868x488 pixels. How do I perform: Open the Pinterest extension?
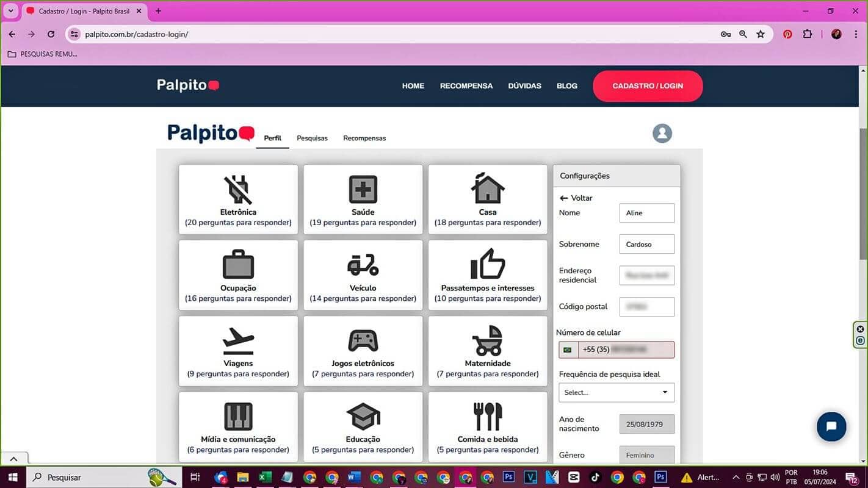787,34
